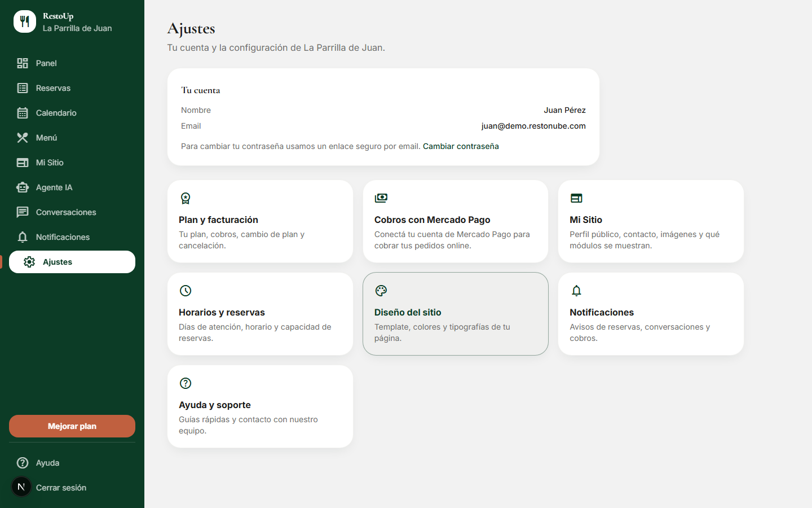Click La Parrilla de Juan restaurant name in sidebar
Viewport: 812px width, 508px height.
(x=77, y=28)
